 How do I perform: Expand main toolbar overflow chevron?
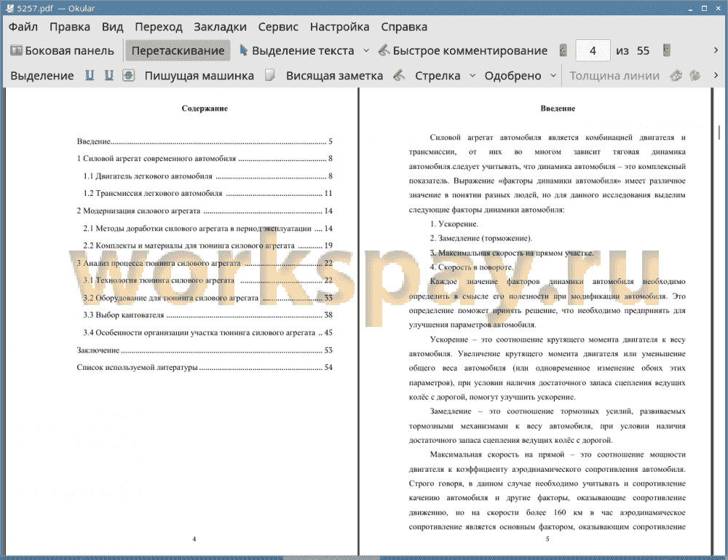[716, 50]
